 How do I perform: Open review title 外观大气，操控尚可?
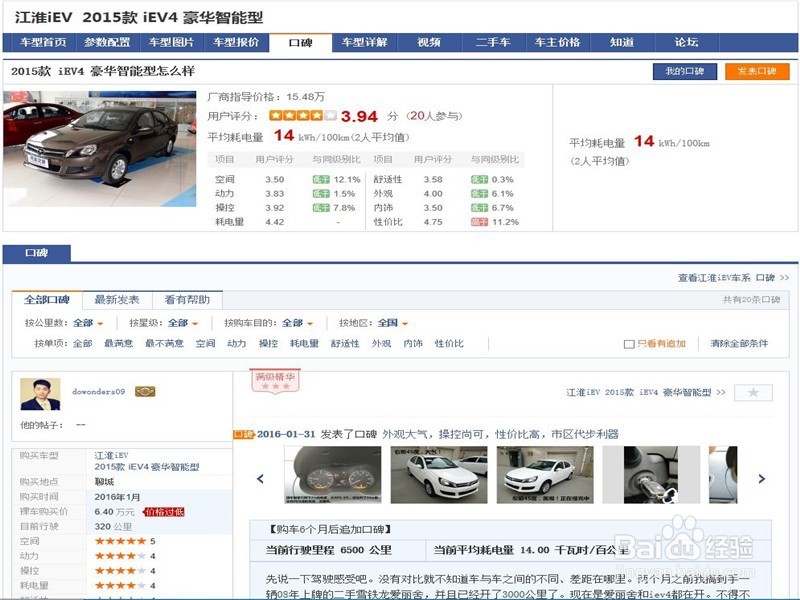[500, 434]
